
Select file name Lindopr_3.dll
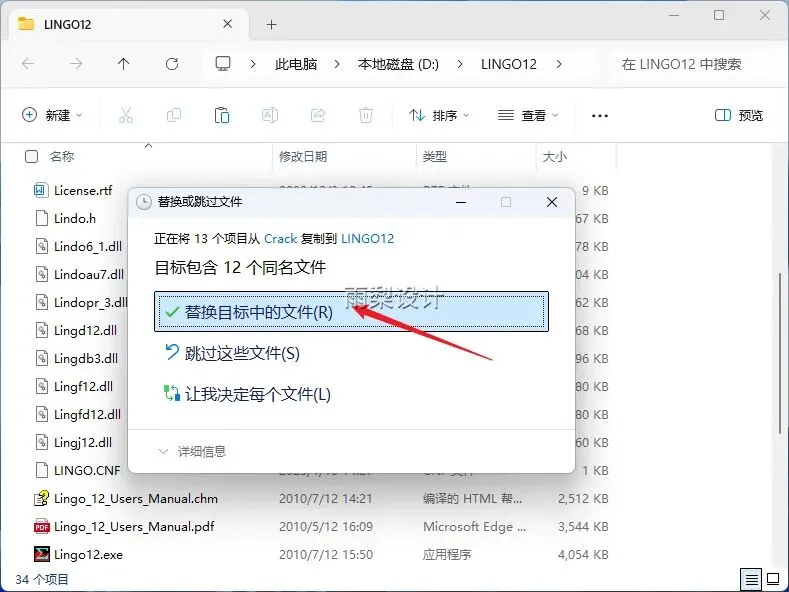point(91,303)
